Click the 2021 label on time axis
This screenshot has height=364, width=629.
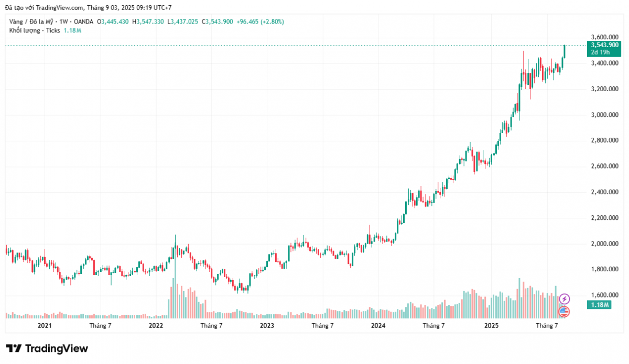point(45,326)
